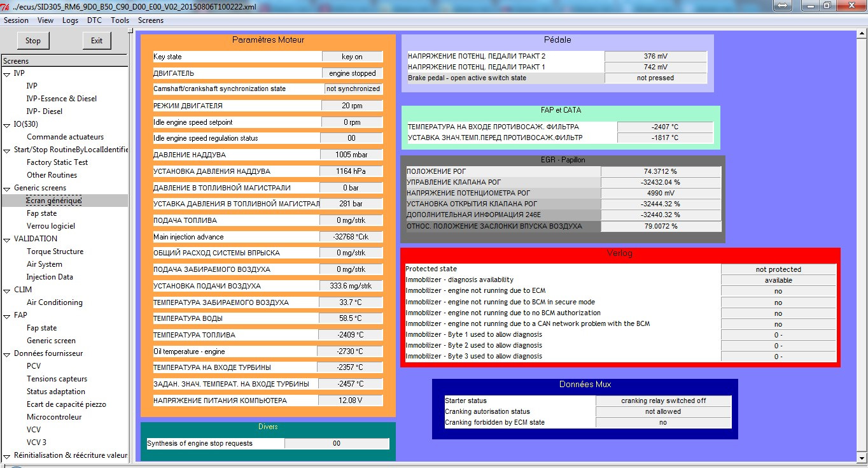Open the Commande actuateurs screen
The image size is (868, 468).
click(65, 137)
